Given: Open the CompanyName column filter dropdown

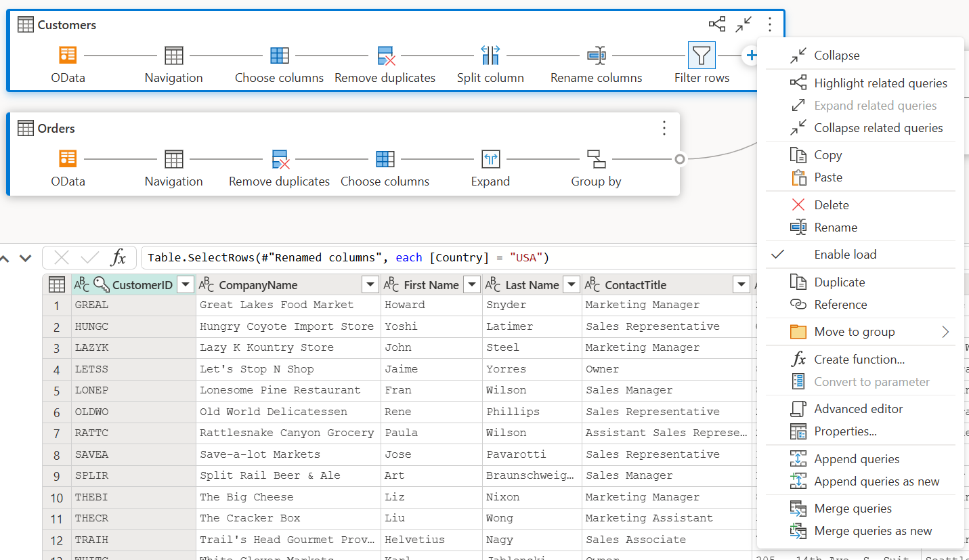Looking at the screenshot, I should point(370,285).
